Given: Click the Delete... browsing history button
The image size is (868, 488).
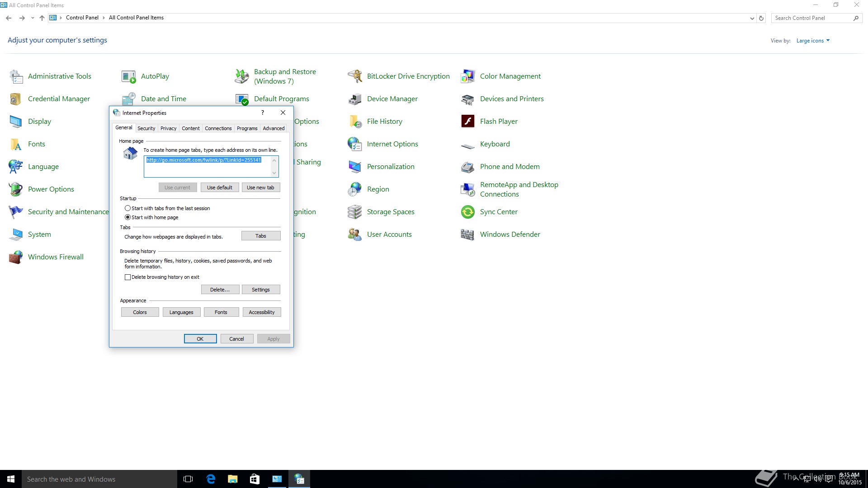Looking at the screenshot, I should click(220, 290).
